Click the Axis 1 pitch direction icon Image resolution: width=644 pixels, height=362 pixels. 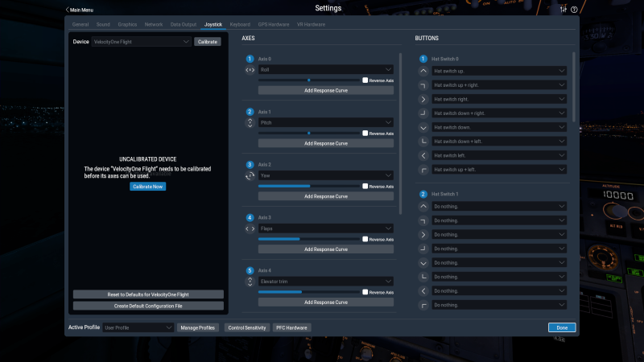coord(250,123)
